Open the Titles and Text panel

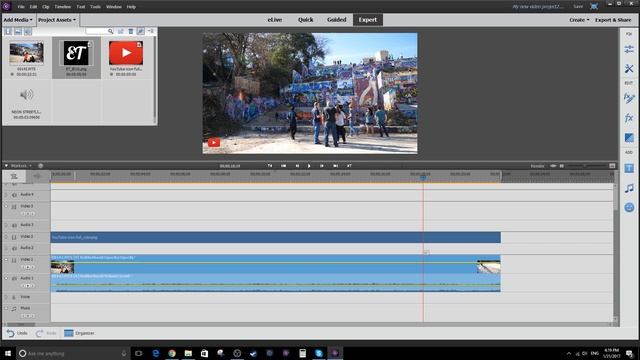coord(629,168)
